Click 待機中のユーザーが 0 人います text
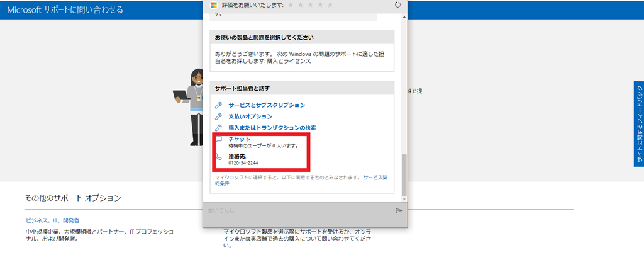644x267 pixels. click(x=264, y=145)
